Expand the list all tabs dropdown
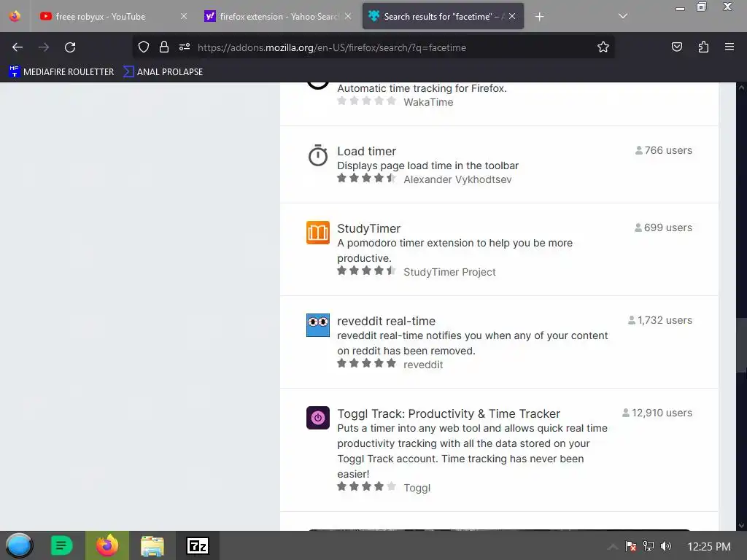This screenshot has height=560, width=747. pyautogui.click(x=623, y=16)
